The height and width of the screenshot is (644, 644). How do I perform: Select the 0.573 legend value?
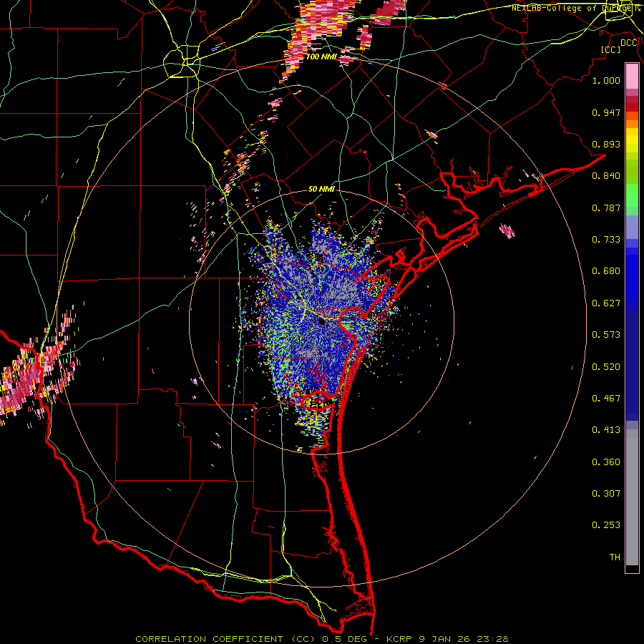tap(606, 335)
